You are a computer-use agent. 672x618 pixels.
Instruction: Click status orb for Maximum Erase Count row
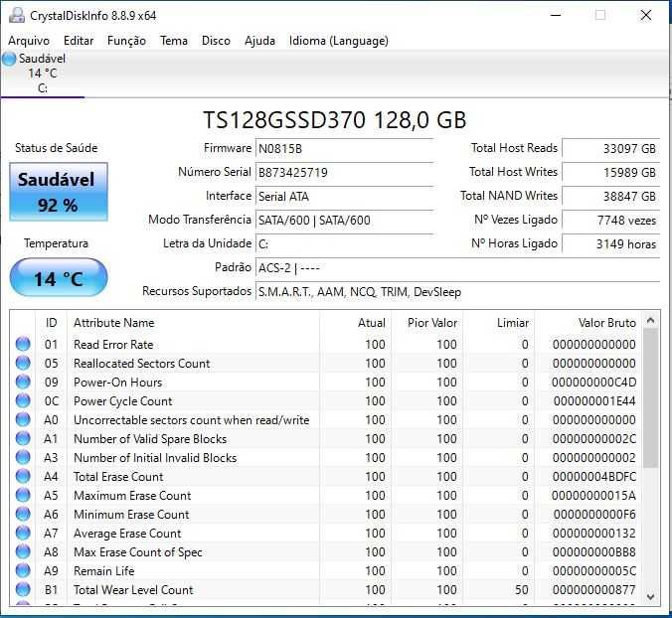pyautogui.click(x=23, y=495)
